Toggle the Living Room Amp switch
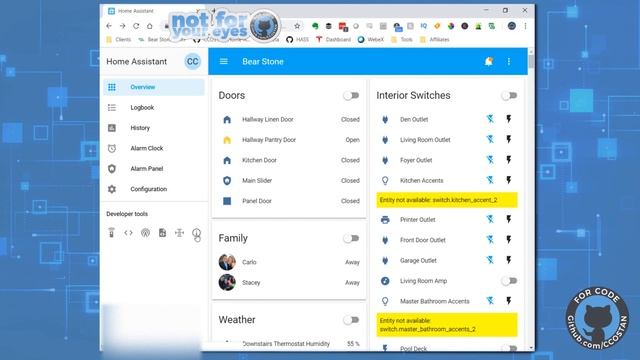640x360 pixels. coord(509,281)
